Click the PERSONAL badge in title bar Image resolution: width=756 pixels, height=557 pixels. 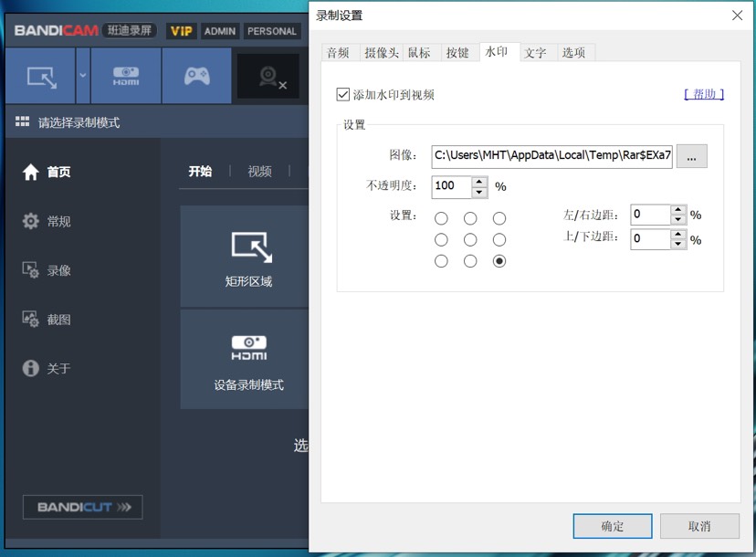pos(272,31)
